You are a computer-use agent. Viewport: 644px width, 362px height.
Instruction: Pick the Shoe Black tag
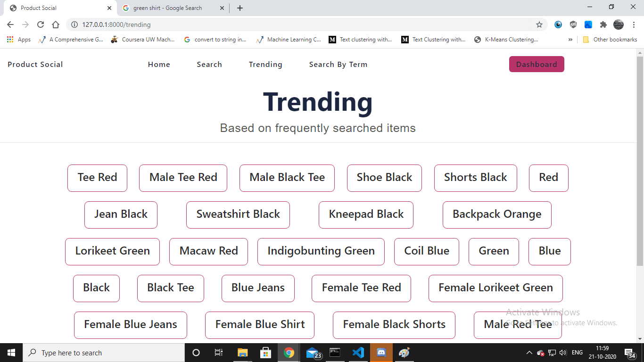[x=384, y=178]
